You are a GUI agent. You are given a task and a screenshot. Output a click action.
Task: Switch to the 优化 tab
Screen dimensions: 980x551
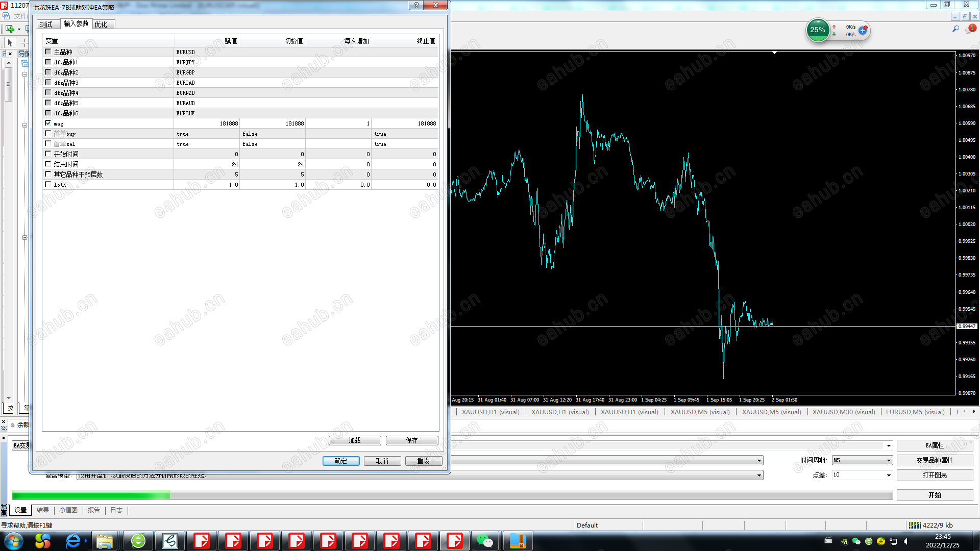click(x=101, y=24)
